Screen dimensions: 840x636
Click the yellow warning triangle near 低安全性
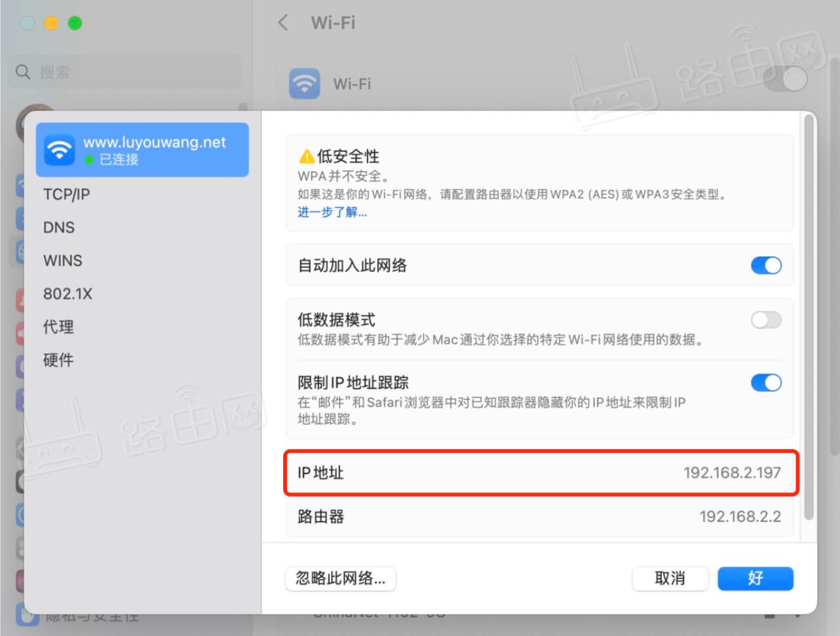(306, 156)
